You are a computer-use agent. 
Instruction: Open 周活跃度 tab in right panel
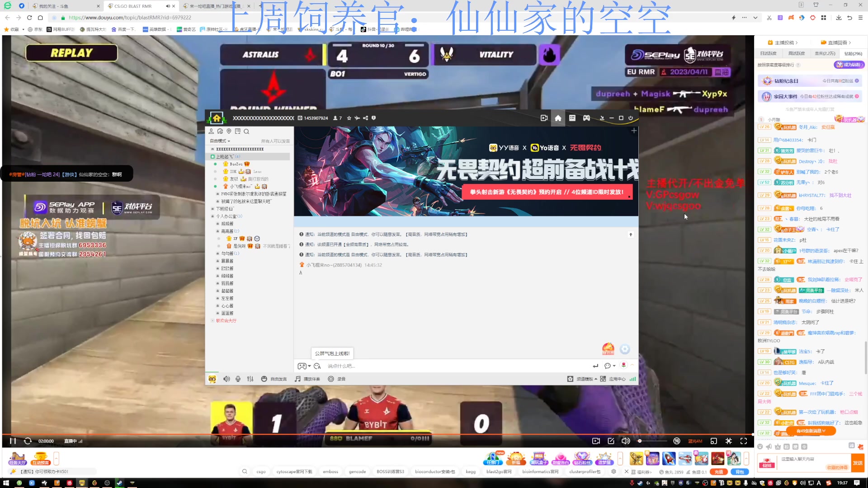(796, 53)
